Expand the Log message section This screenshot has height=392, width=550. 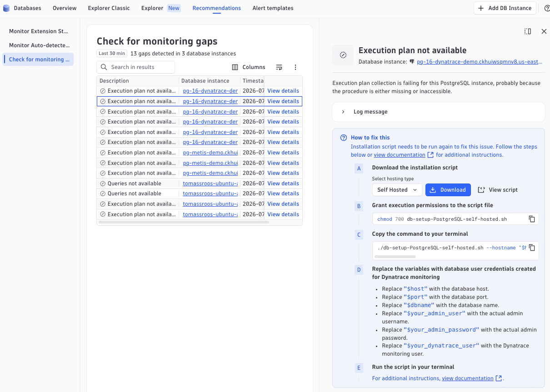tap(439, 112)
